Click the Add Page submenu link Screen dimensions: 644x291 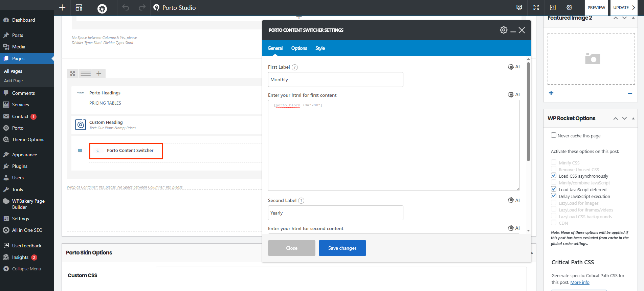(14, 81)
